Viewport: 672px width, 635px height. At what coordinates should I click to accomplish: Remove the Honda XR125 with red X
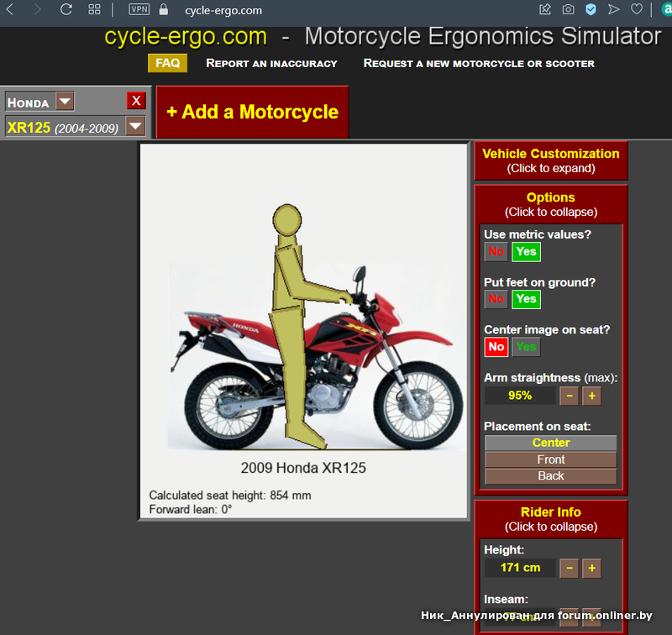136,101
